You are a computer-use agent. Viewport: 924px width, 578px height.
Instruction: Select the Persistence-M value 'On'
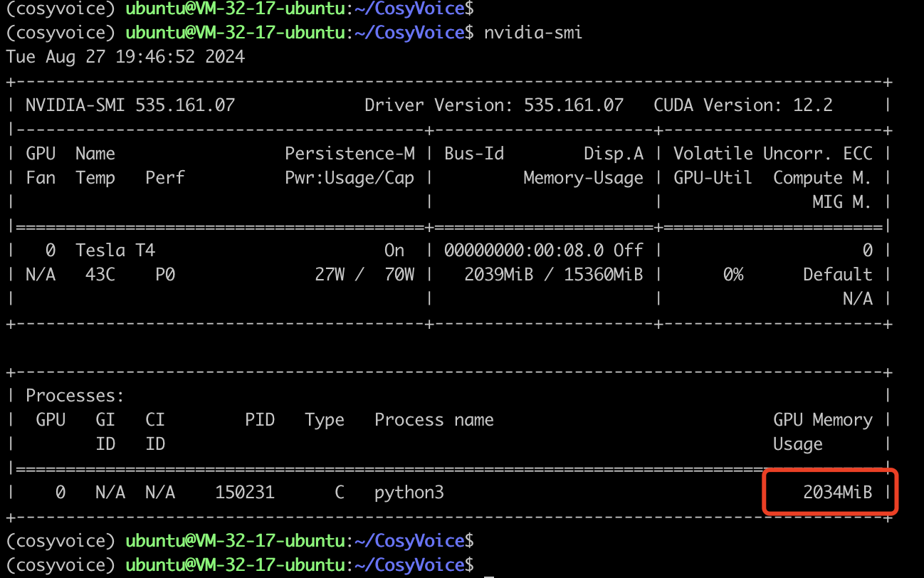pyautogui.click(x=394, y=251)
